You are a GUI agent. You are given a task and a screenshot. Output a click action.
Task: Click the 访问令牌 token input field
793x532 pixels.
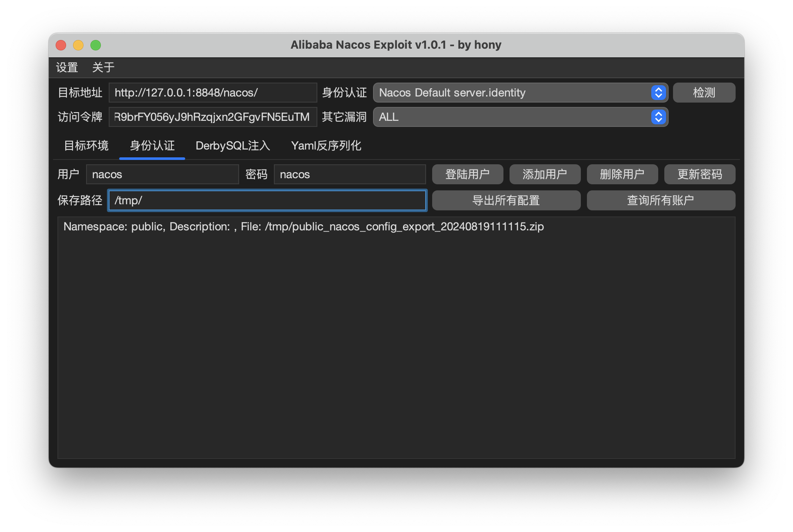(213, 117)
